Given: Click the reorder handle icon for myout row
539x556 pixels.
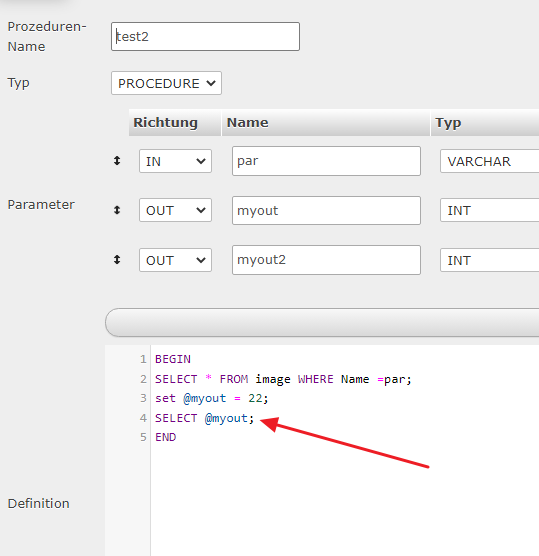Looking at the screenshot, I should pyautogui.click(x=117, y=210).
